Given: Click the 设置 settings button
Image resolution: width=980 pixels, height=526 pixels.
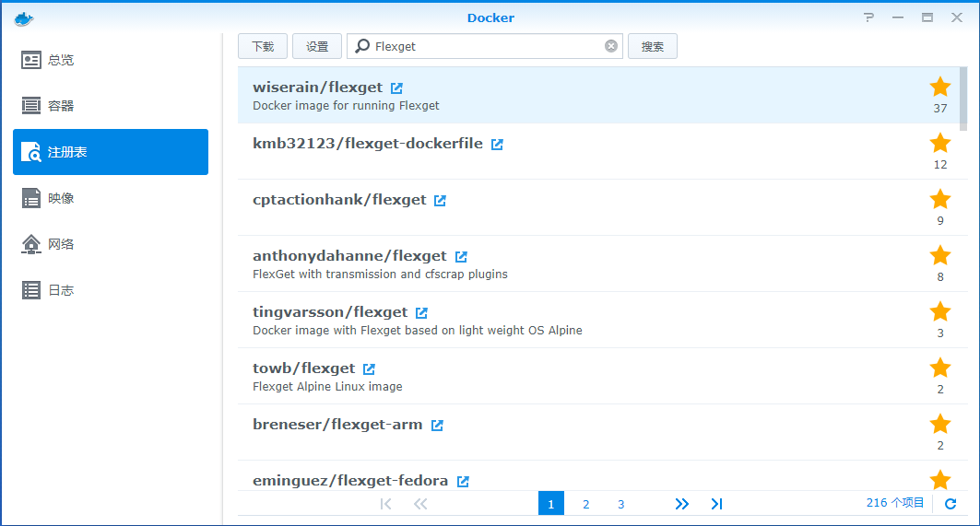Looking at the screenshot, I should [317, 46].
